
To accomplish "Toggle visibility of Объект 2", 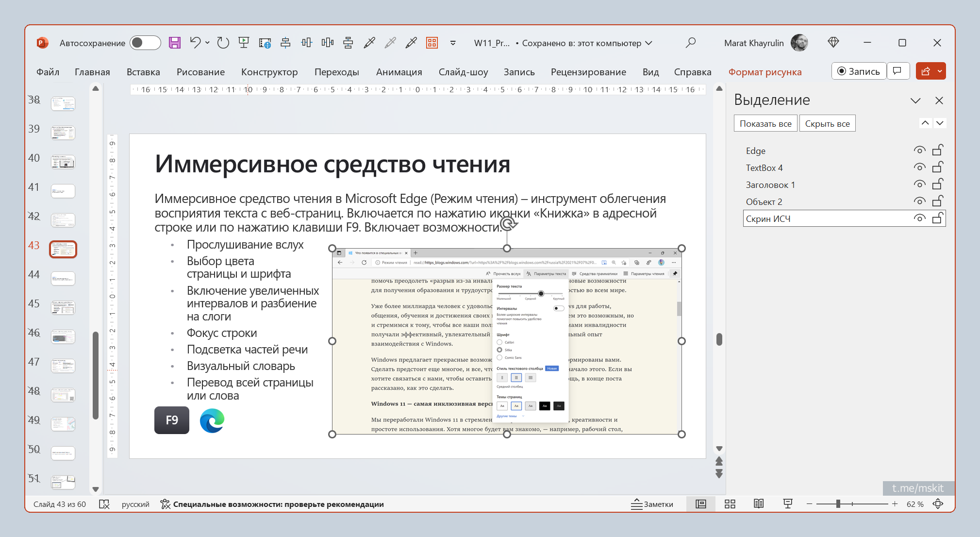I will [x=919, y=201].
